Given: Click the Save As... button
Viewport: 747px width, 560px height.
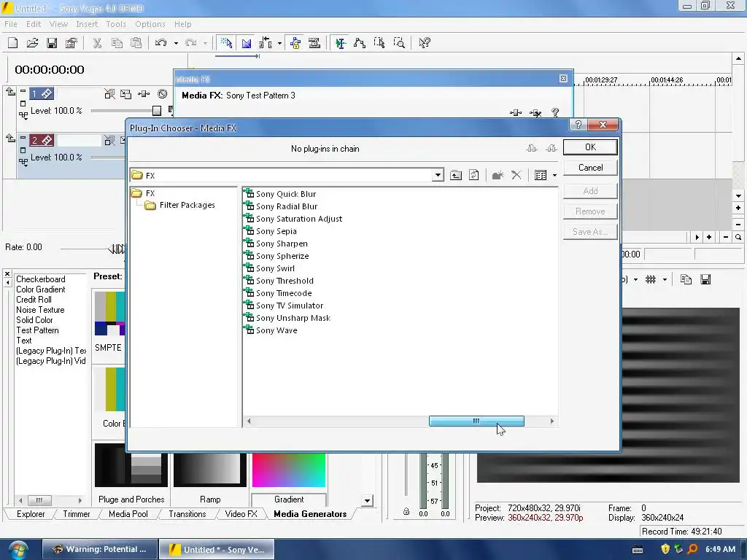Looking at the screenshot, I should [x=590, y=232].
